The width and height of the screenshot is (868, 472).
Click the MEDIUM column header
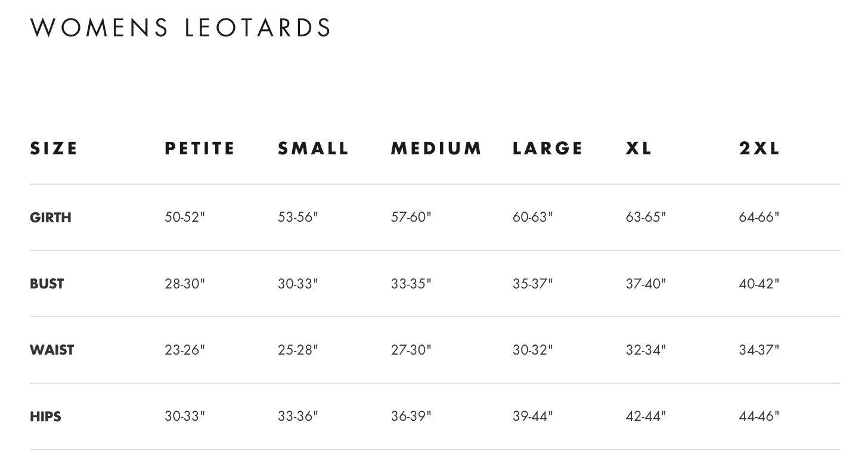click(x=436, y=148)
